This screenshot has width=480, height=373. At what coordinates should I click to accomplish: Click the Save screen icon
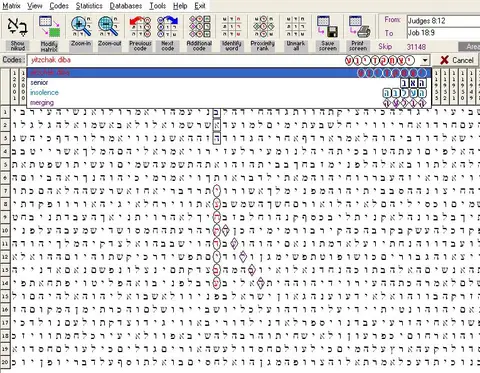coord(327,26)
